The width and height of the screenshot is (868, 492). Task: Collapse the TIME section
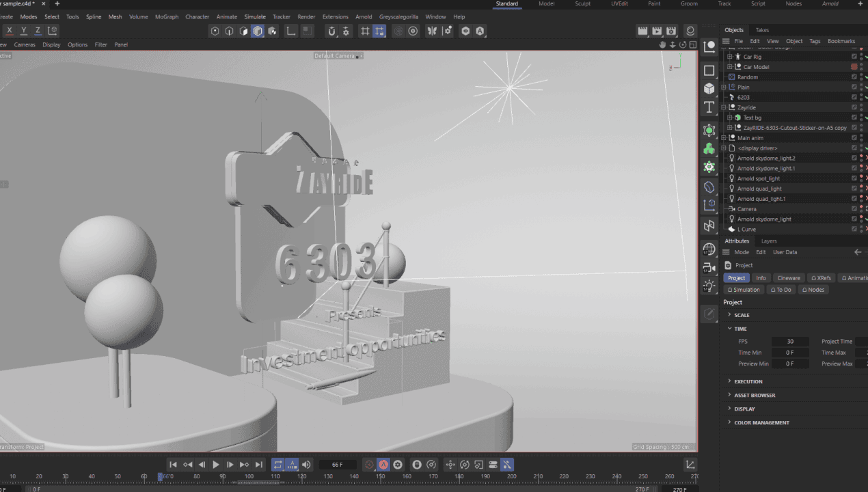pyautogui.click(x=729, y=329)
